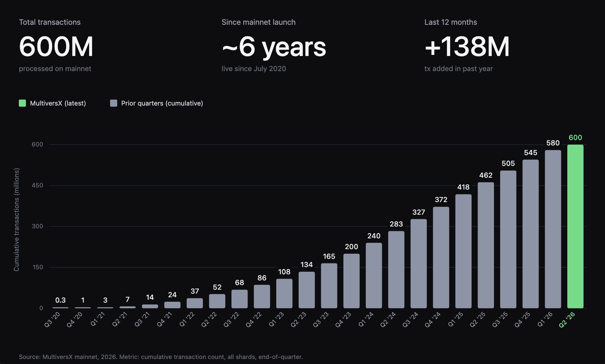
Task: Click the Q3 '25 bar labeled 505
Action: coord(508,239)
